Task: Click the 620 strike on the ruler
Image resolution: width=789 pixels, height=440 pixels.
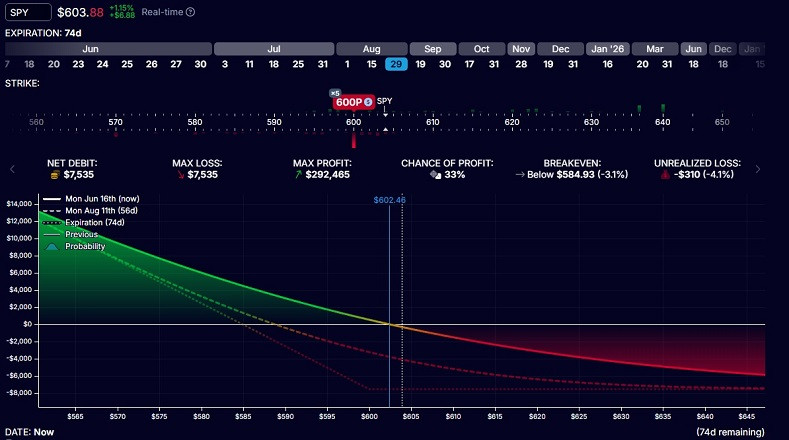Action: [512, 122]
